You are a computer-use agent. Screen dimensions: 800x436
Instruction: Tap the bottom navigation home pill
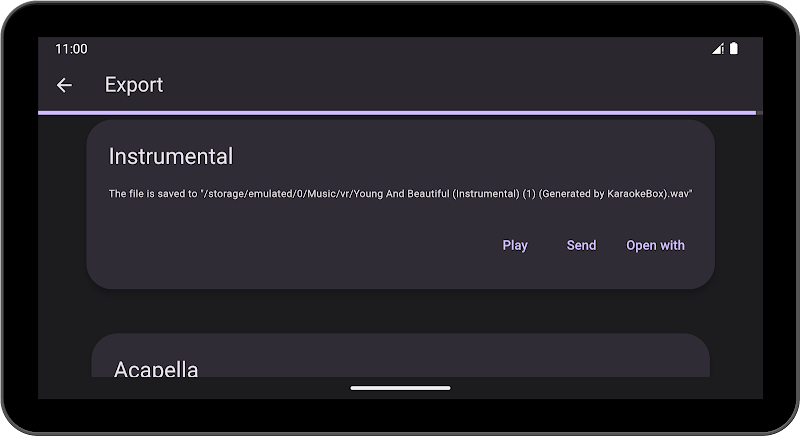tap(401, 388)
